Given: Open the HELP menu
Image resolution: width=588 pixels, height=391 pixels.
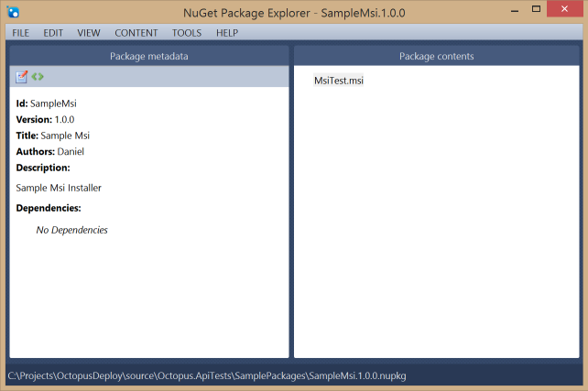Looking at the screenshot, I should pos(227,33).
